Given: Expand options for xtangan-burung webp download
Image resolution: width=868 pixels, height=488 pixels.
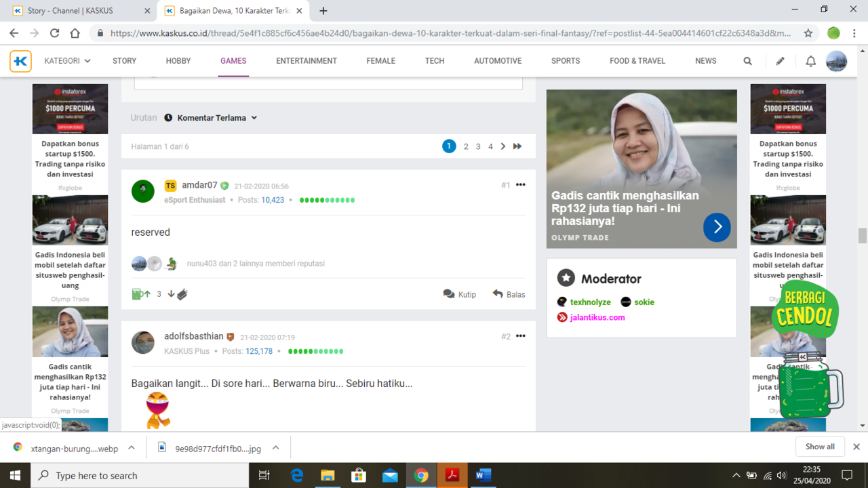Looking at the screenshot, I should coord(132,447).
